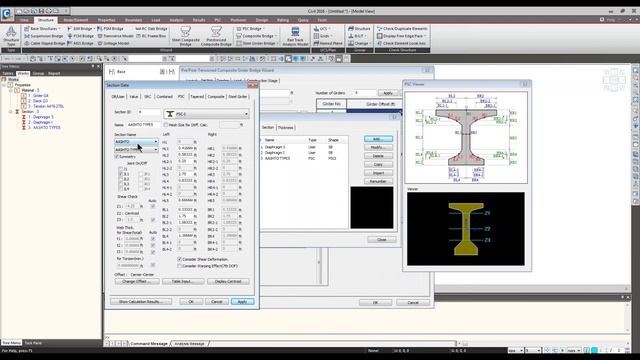
Task: Collapse the Material node in the tree
Action: tap(11, 90)
